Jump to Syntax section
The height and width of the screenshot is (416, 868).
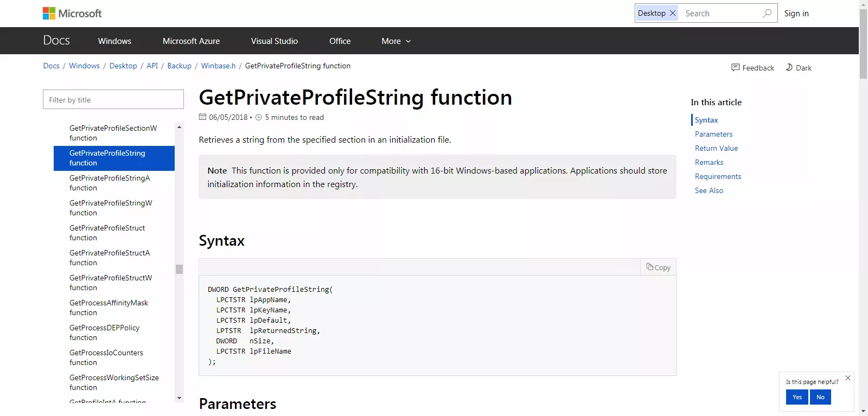pyautogui.click(x=706, y=120)
